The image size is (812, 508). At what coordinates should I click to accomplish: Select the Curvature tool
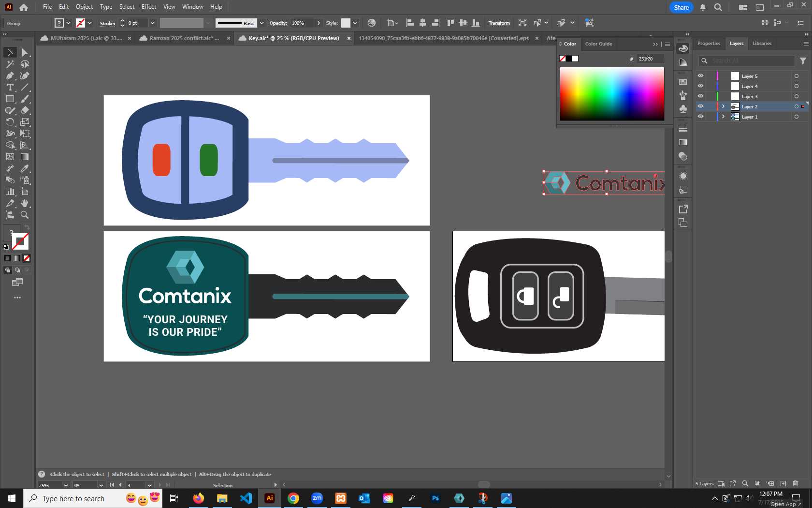tap(25, 75)
